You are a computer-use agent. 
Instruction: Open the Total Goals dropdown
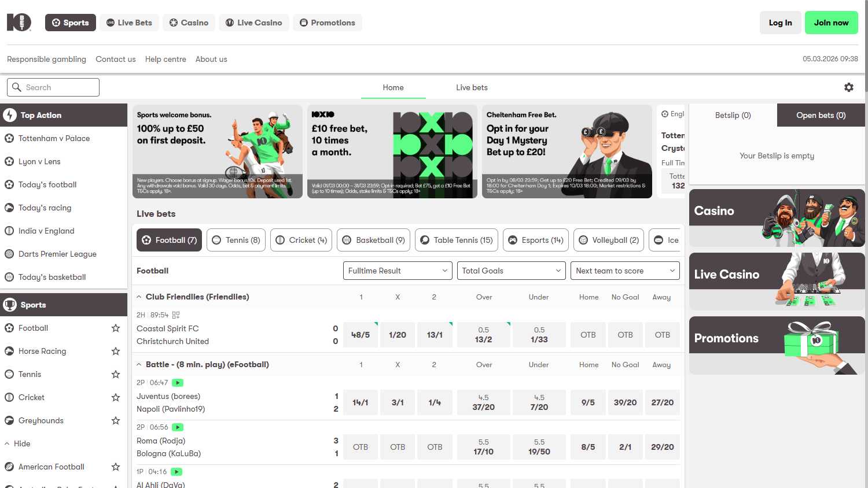(x=511, y=270)
